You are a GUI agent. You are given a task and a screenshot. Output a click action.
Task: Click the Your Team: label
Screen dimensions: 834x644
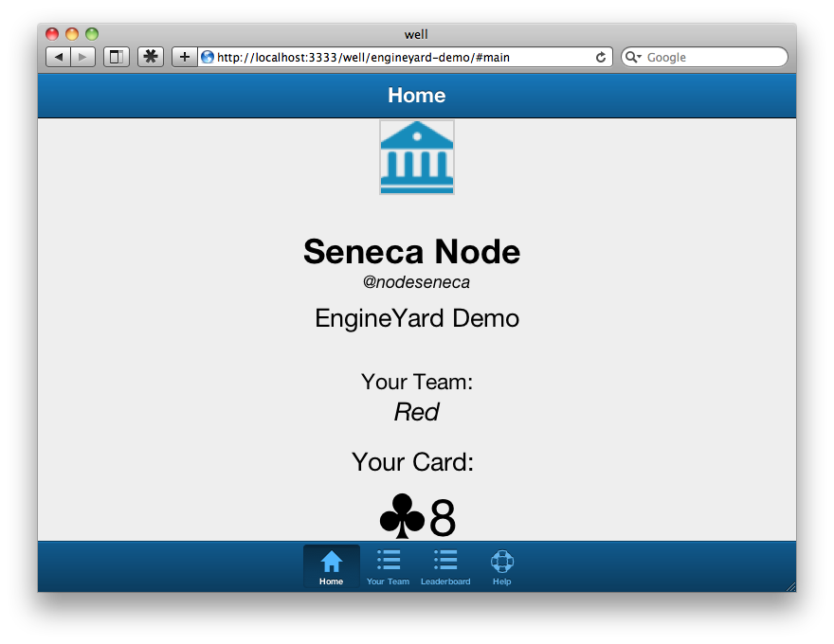(x=417, y=382)
